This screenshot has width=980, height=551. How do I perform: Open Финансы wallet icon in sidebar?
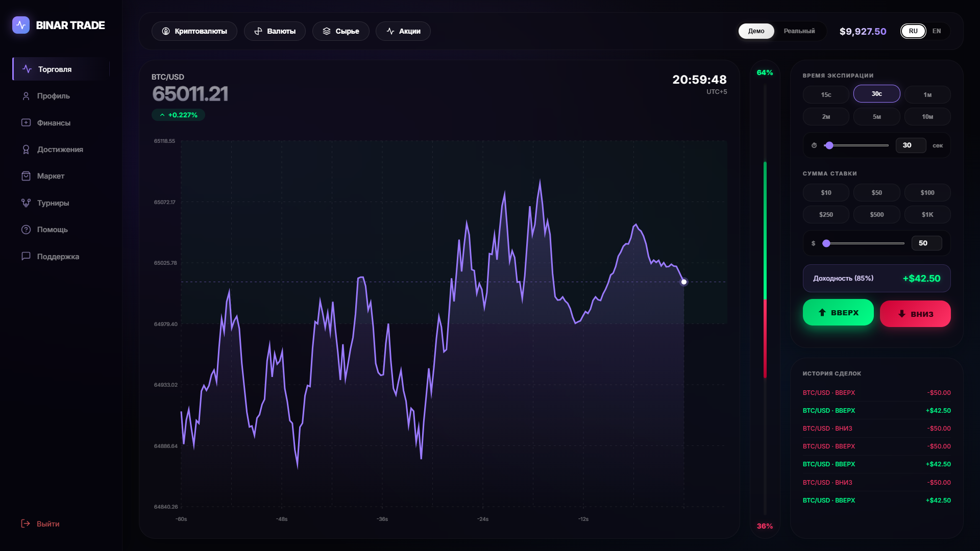coord(26,122)
